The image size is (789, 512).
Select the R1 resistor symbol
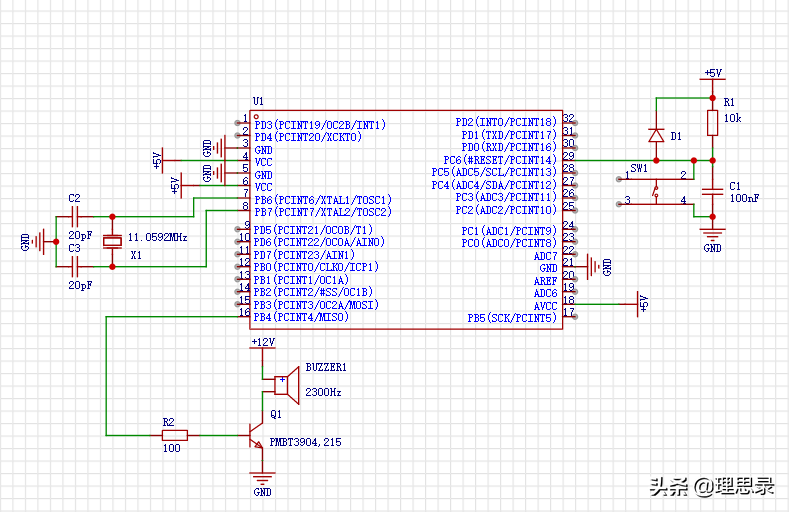[713, 123]
